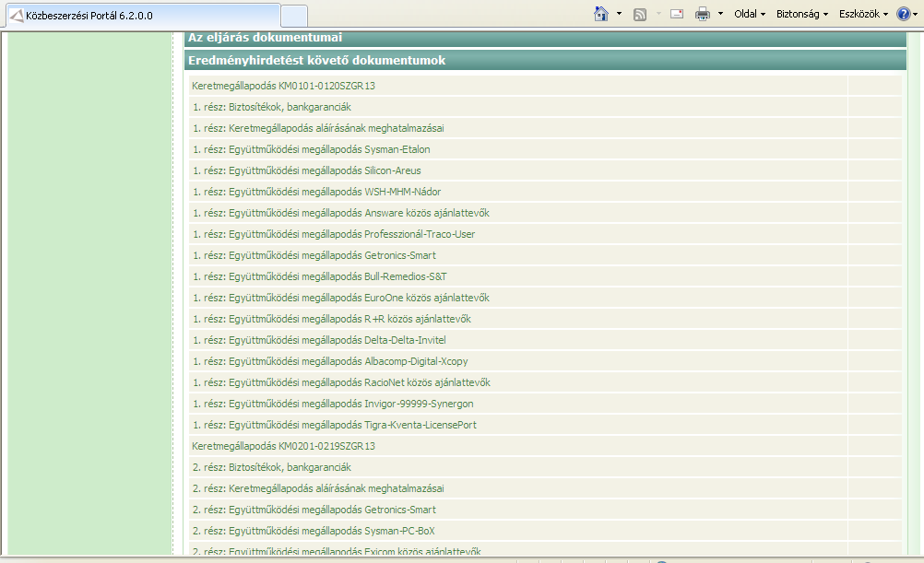924x563 pixels.
Task: Collapse the Eredményhirdetést követő dokumentumok header
Action: click(545, 60)
